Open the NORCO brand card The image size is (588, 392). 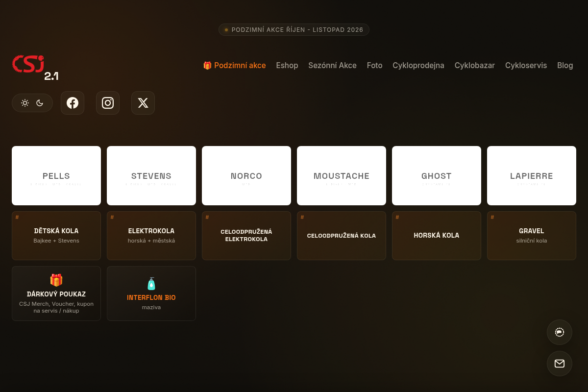pos(246,176)
